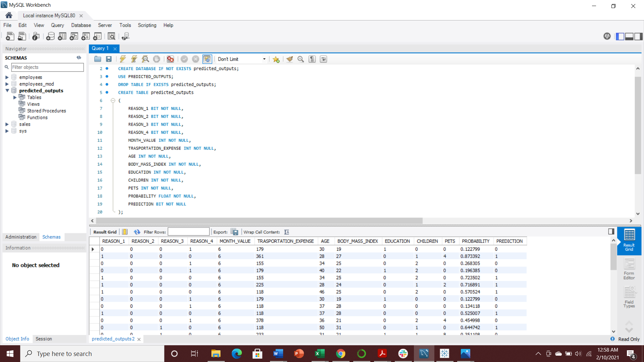Click the Filter Rows input field
The width and height of the screenshot is (644, 362).
(x=189, y=232)
